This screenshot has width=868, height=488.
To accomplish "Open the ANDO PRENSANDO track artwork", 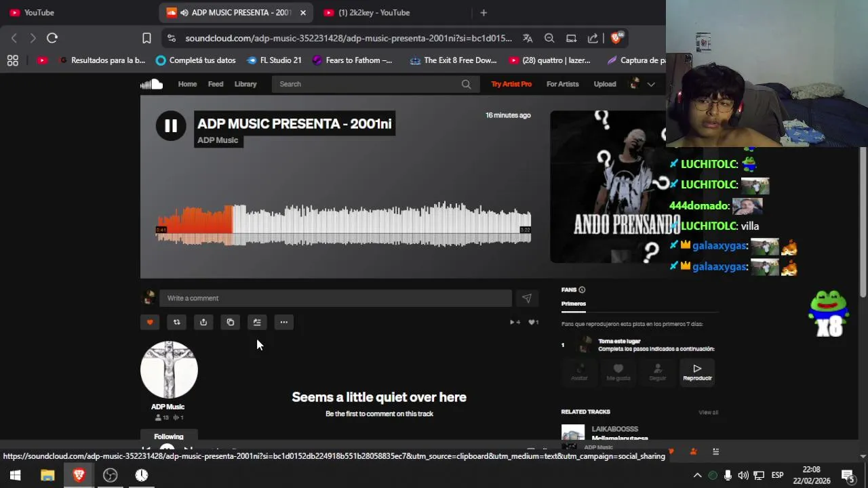I will pos(608,186).
